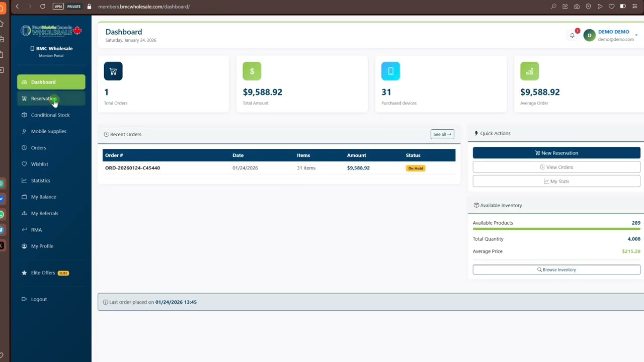Screen dimensions: 644x362
Task: Click the browser zoom-out magnifier icon
Action: tap(553, 7)
